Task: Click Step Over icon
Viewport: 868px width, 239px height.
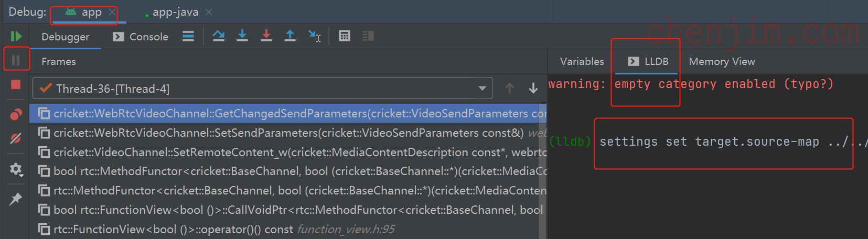Action: [x=219, y=36]
